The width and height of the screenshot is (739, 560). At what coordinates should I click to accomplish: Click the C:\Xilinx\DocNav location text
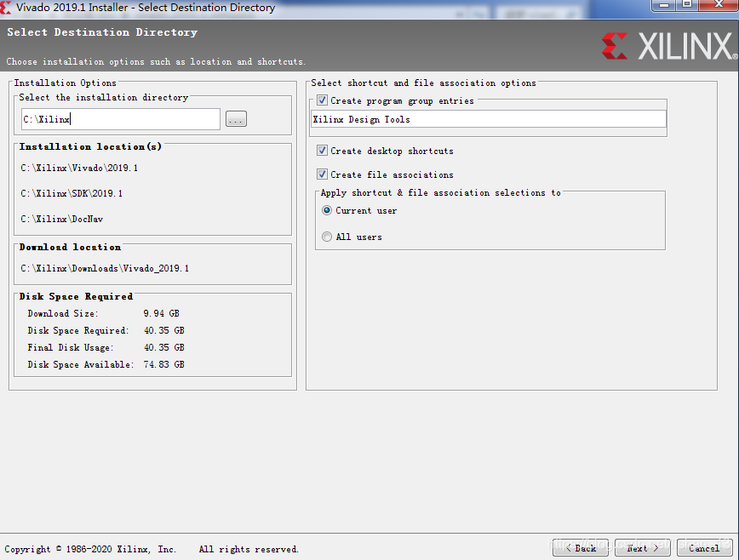click(x=62, y=219)
